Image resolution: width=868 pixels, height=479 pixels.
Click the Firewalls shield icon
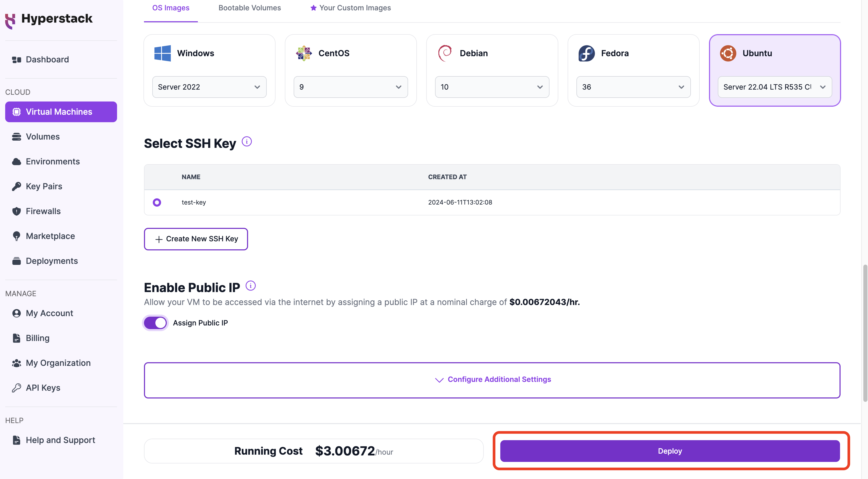(17, 211)
